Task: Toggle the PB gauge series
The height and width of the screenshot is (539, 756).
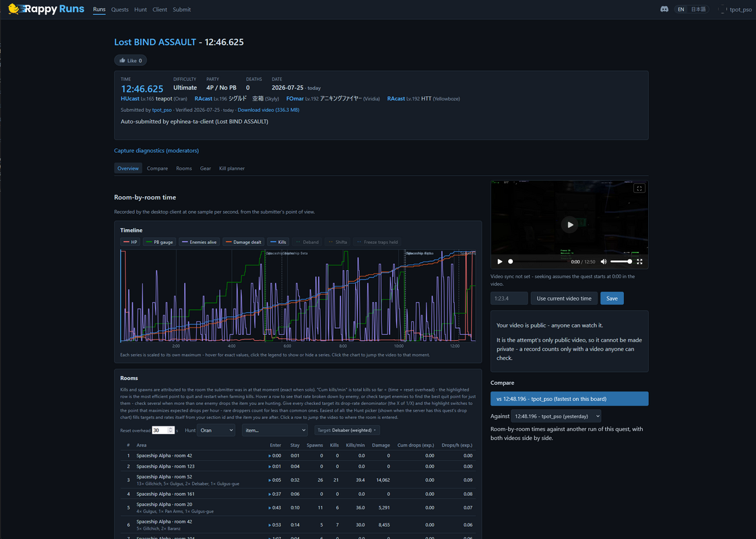Action: (x=159, y=242)
